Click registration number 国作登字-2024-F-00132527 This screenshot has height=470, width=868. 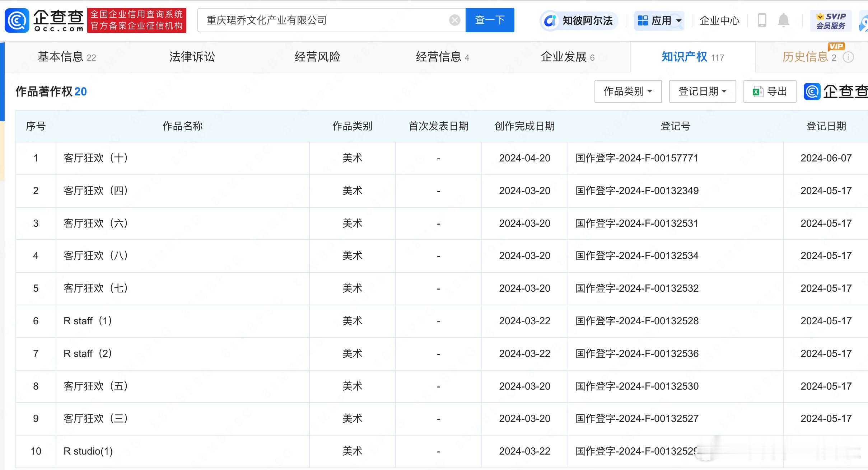pyautogui.click(x=637, y=419)
